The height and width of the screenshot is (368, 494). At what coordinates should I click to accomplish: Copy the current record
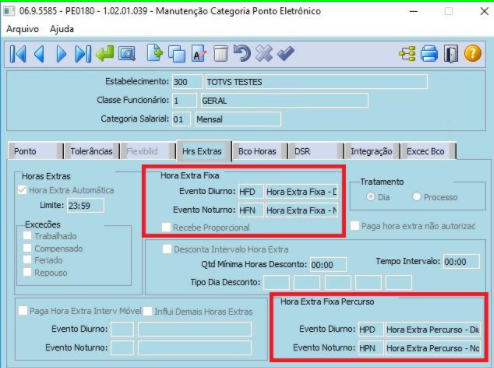[177, 54]
